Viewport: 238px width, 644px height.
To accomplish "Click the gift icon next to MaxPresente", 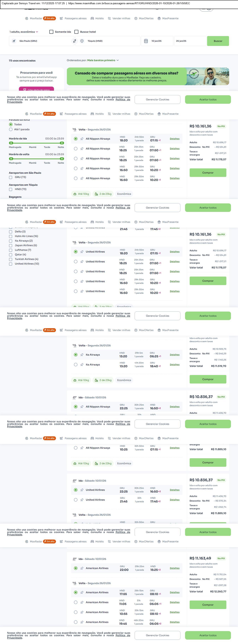I will [159, 19].
